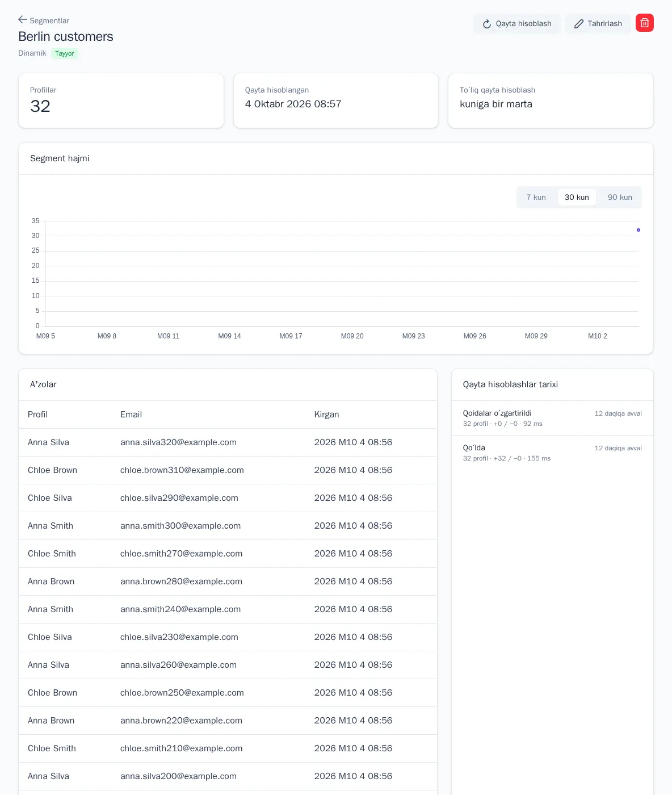Select the Segment hajmi heading
Image resolution: width=672 pixels, height=795 pixels.
(60, 158)
